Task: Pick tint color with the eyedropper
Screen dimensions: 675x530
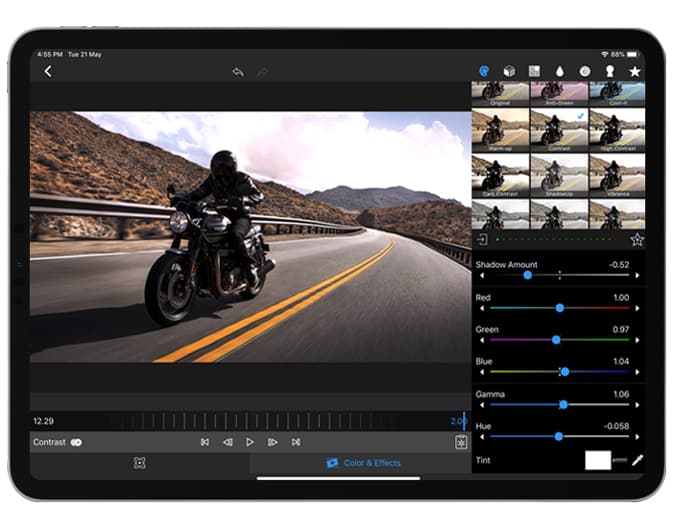Action: coord(637,460)
